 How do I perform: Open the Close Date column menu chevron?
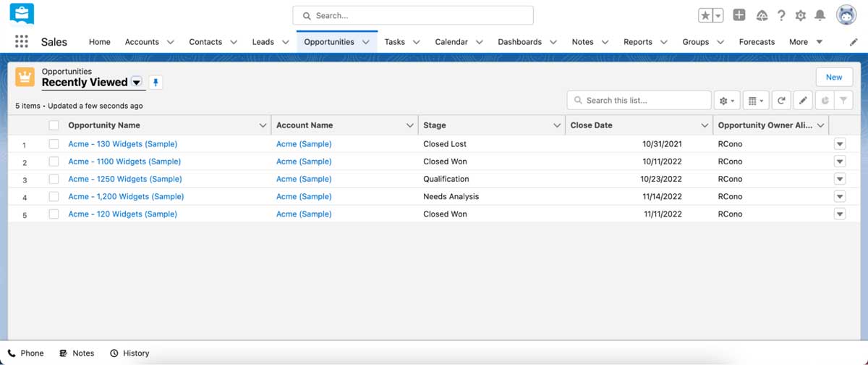[705, 125]
